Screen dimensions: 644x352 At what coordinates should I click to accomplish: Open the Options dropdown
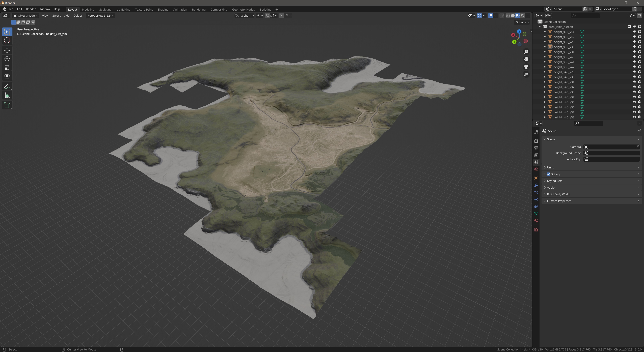click(522, 22)
